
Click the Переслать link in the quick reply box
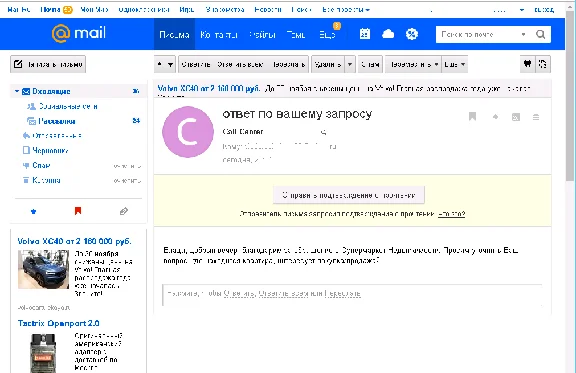tap(342, 293)
